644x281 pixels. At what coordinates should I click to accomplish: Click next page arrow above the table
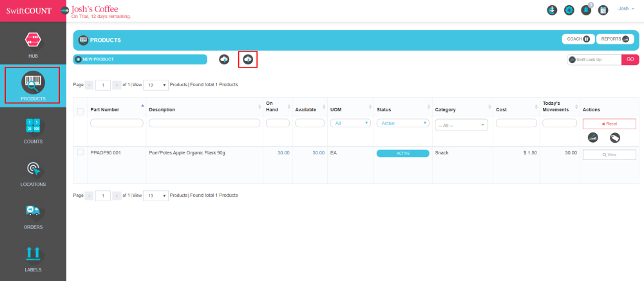click(x=117, y=85)
